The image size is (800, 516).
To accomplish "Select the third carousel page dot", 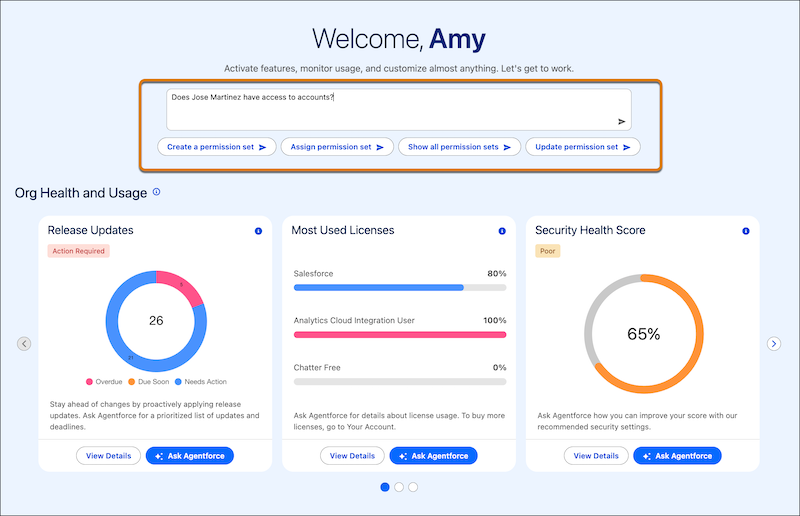I will click(413, 487).
